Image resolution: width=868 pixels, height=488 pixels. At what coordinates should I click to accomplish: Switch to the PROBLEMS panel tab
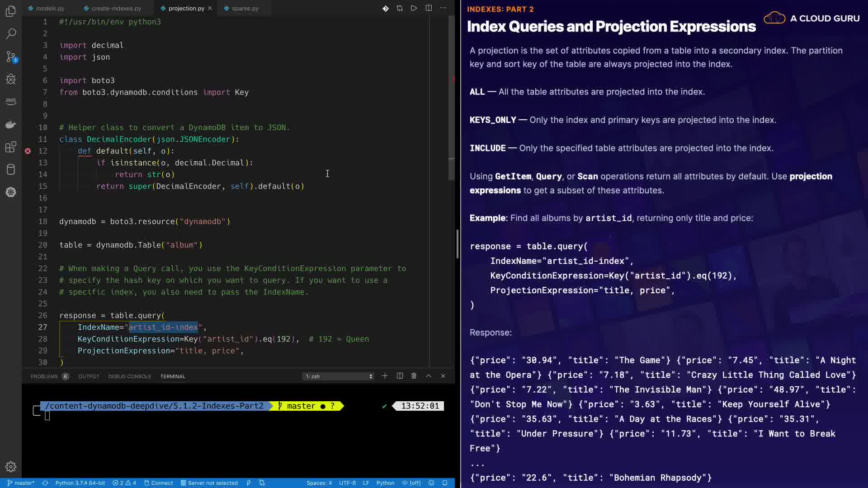pos(44,376)
